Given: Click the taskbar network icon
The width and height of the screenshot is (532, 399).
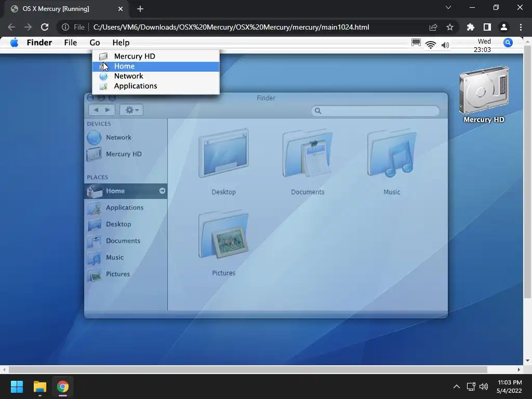Looking at the screenshot, I should tap(471, 387).
